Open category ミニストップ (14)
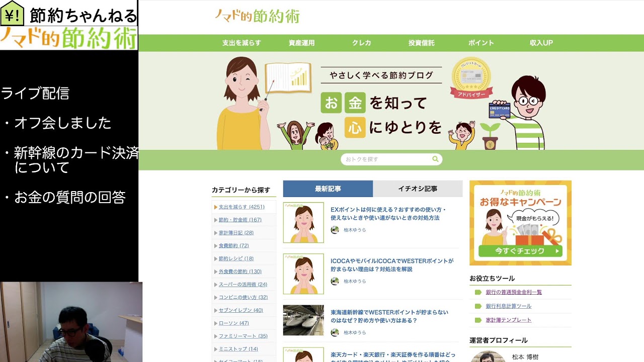The height and width of the screenshot is (362, 644). [238, 349]
